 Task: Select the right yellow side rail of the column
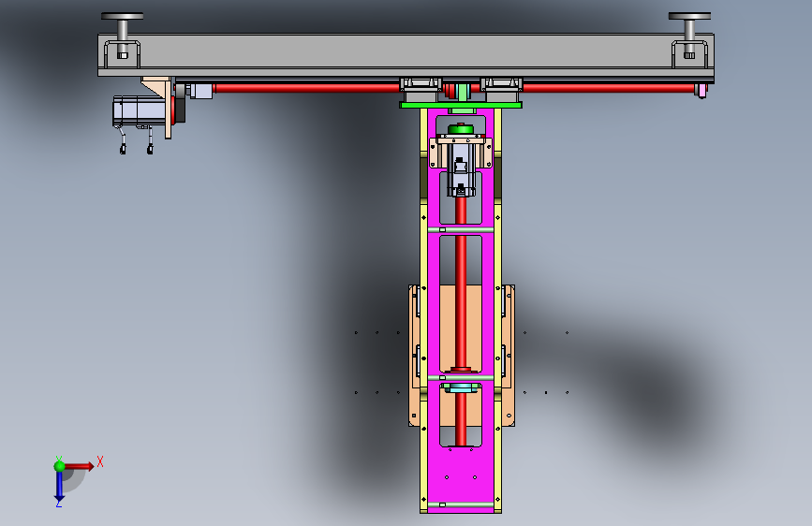[x=497, y=311]
